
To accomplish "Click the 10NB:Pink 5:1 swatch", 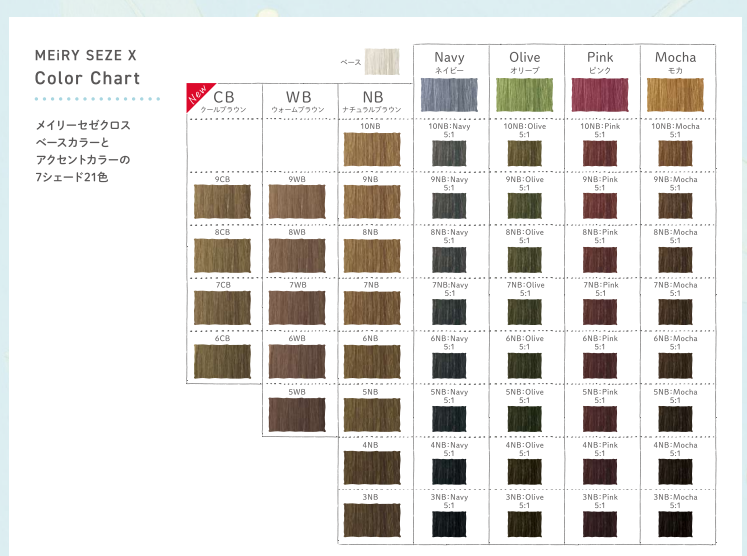I will 600,153.
